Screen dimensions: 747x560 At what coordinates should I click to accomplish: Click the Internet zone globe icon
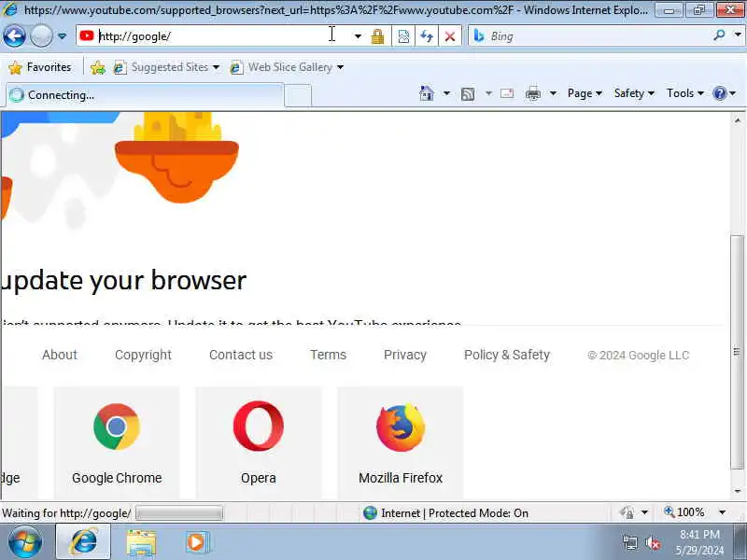370,512
